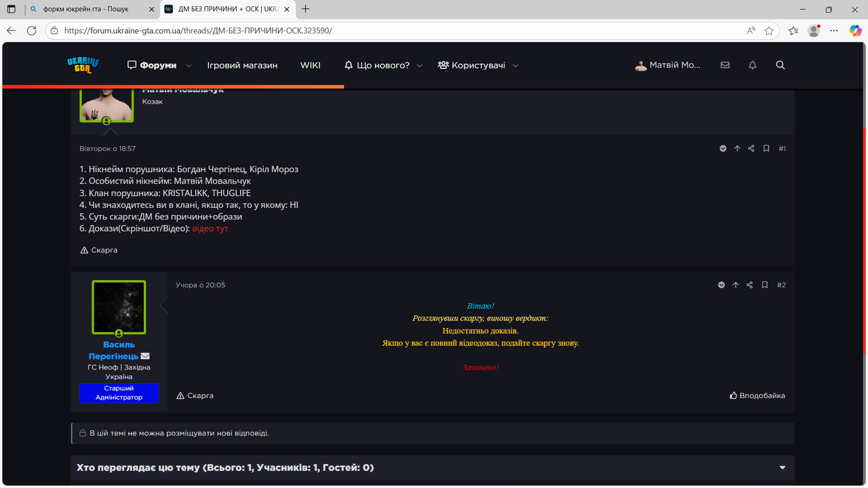
Task: Open the Форуми menu item
Action: coord(152,66)
